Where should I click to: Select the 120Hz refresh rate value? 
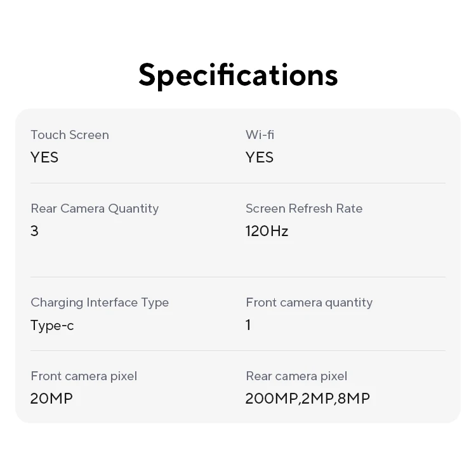[x=267, y=231]
